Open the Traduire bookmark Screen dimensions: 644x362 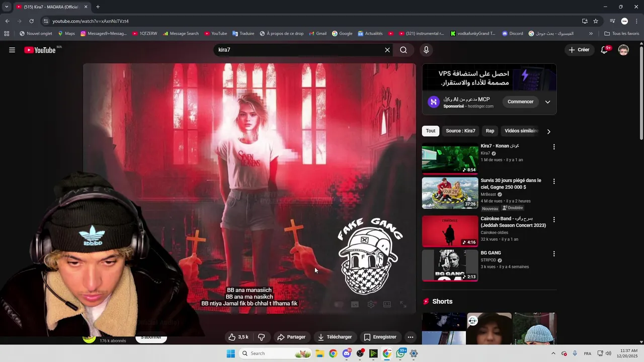244,34
